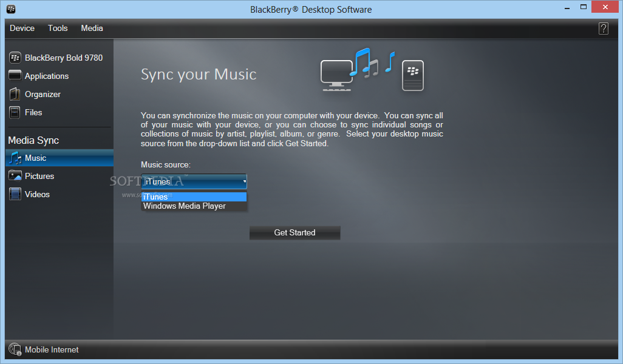Collapse the Music source dropdown arrow
Viewport: 623px width, 364px height.
pos(244,181)
